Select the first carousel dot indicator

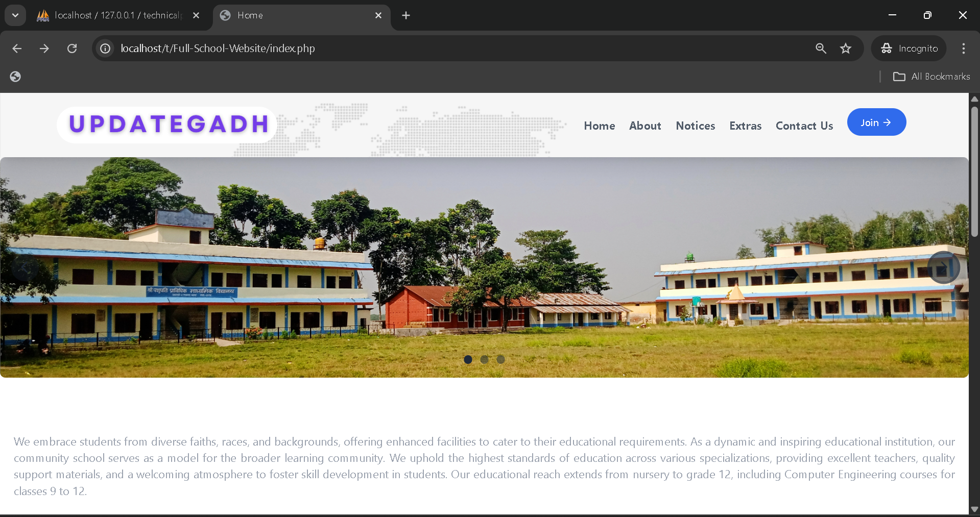point(468,359)
